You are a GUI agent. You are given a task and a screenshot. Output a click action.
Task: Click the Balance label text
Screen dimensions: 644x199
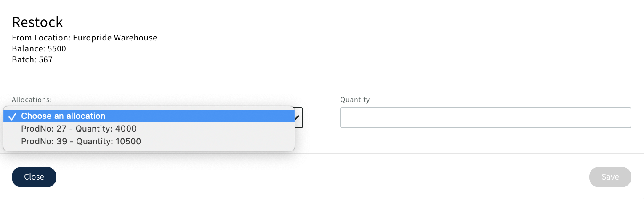pos(27,48)
